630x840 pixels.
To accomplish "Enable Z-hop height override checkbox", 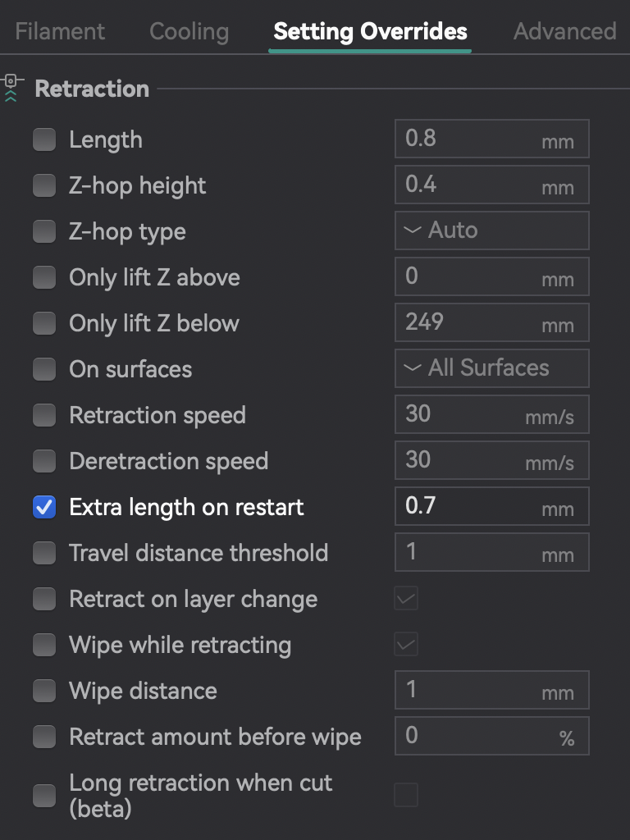I will tap(44, 185).
